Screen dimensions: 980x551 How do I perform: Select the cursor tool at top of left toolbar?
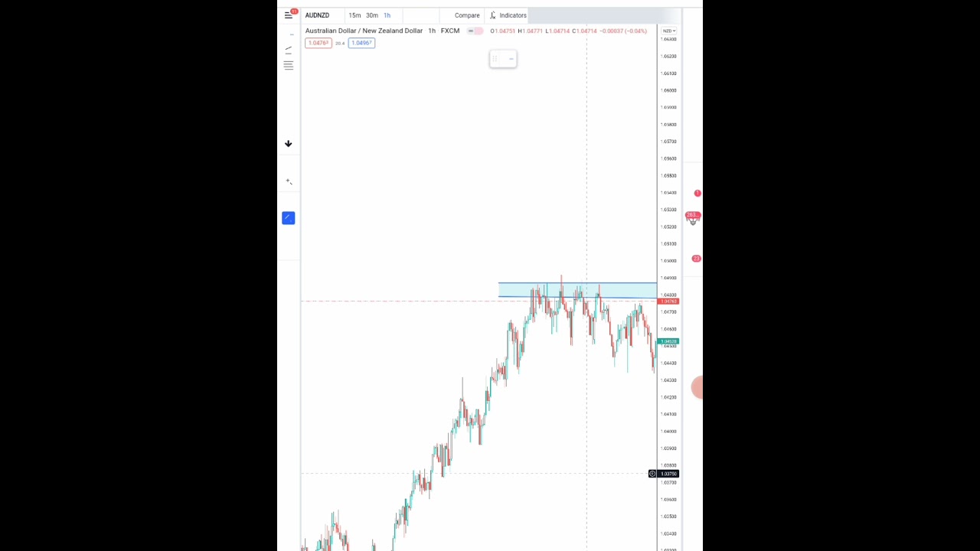click(291, 34)
